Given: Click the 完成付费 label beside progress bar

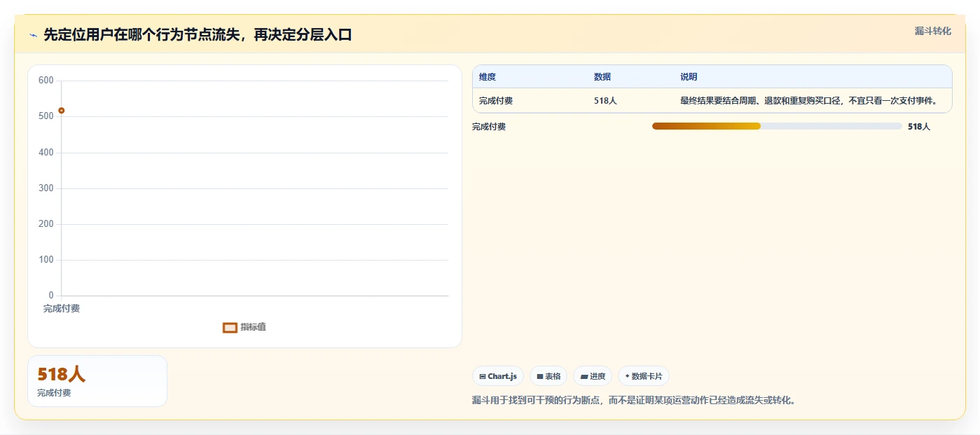Looking at the screenshot, I should (489, 127).
